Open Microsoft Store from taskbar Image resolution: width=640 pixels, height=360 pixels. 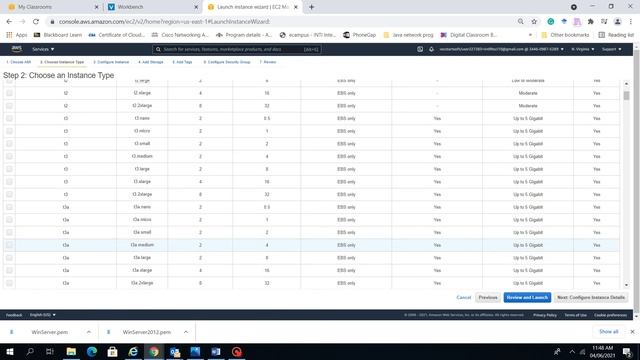112,351
